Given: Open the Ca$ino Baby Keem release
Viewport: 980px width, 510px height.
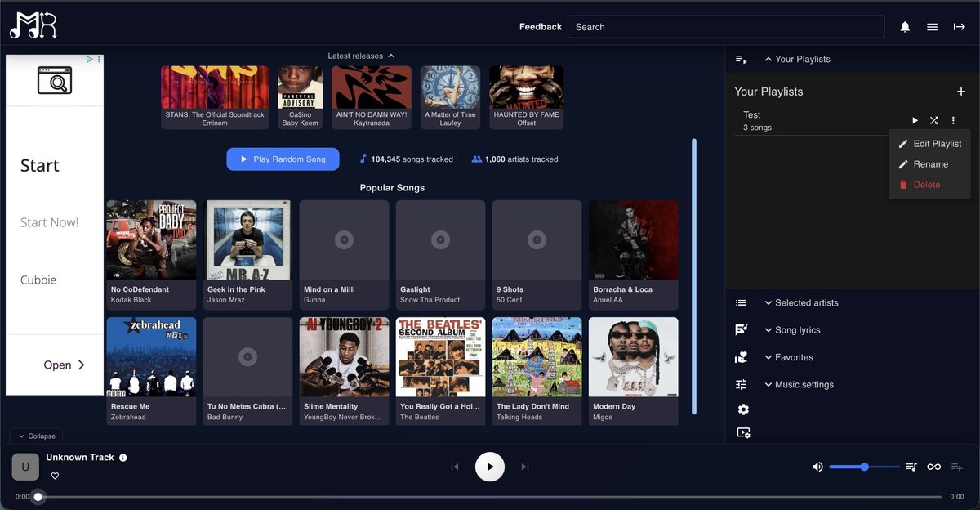Looking at the screenshot, I should point(300,98).
